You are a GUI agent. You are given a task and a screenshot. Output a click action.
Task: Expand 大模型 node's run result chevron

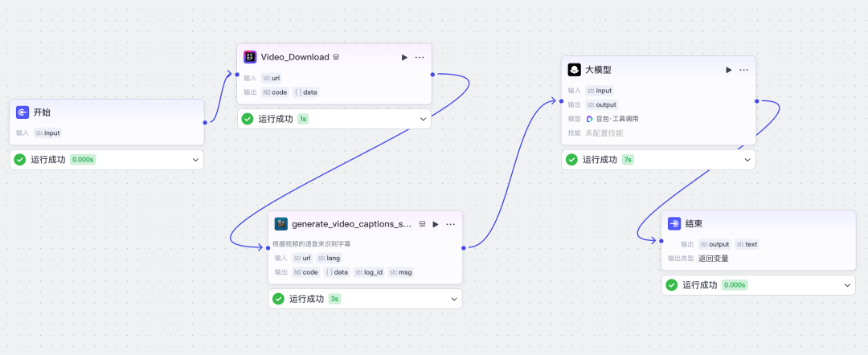747,160
